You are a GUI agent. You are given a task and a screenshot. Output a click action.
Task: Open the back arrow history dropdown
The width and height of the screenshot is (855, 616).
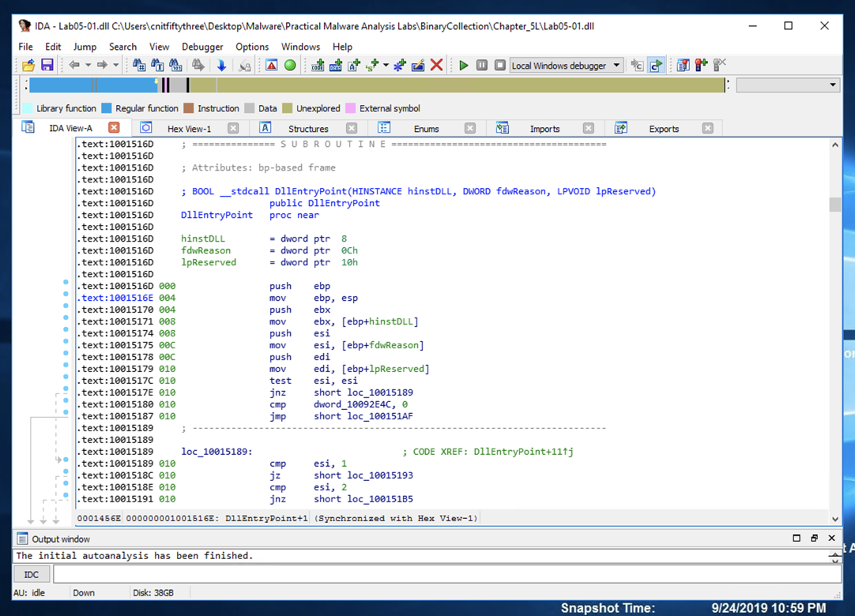pyautogui.click(x=88, y=66)
